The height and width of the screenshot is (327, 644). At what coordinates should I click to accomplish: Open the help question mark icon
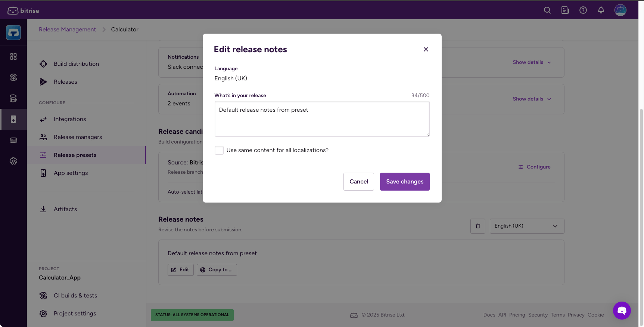point(583,10)
